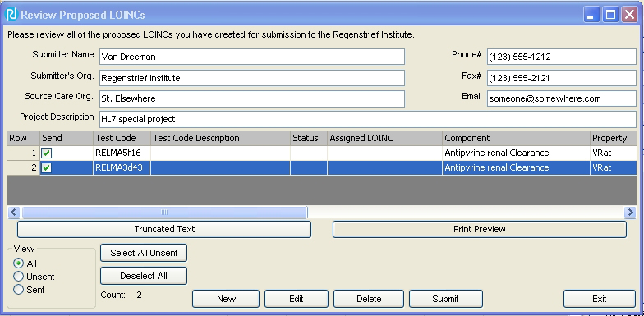Click VRat property cell in row 1

[x=614, y=153]
